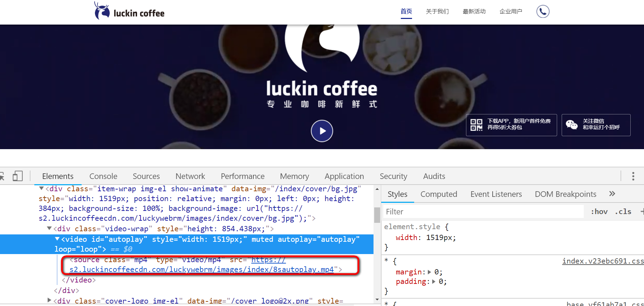Image resolution: width=644 pixels, height=306 pixels.
Task: Open the 关于我们 nav item
Action: click(x=437, y=12)
